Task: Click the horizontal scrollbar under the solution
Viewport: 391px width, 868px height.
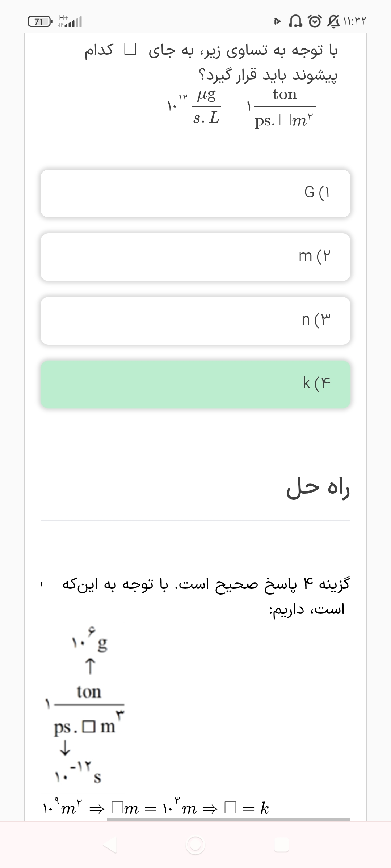Action: click(229, 820)
